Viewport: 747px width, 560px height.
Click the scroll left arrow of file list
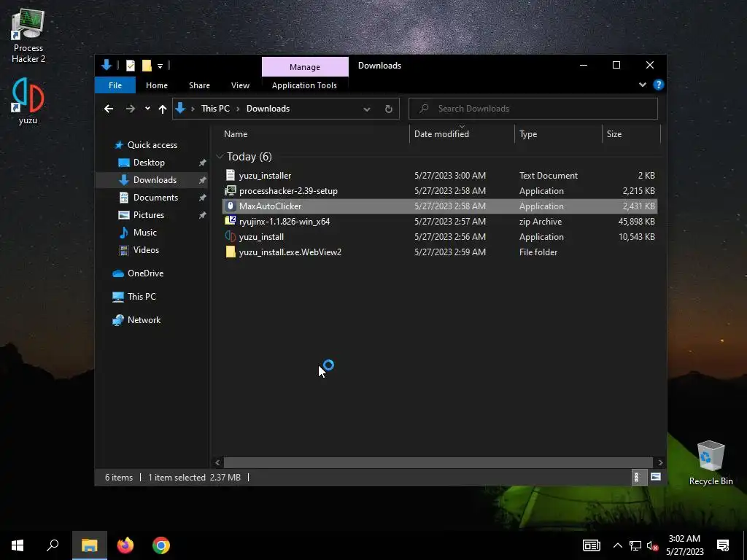[x=217, y=462]
